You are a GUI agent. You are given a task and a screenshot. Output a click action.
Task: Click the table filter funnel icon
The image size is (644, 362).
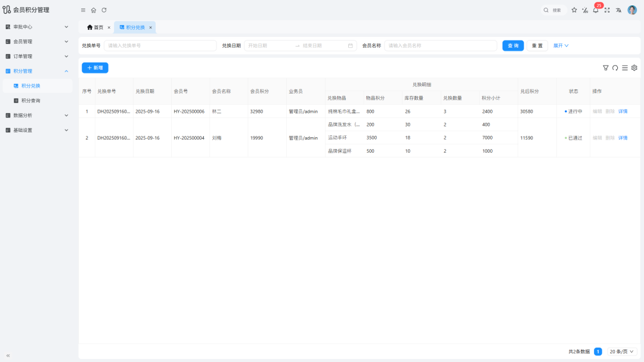pyautogui.click(x=605, y=68)
